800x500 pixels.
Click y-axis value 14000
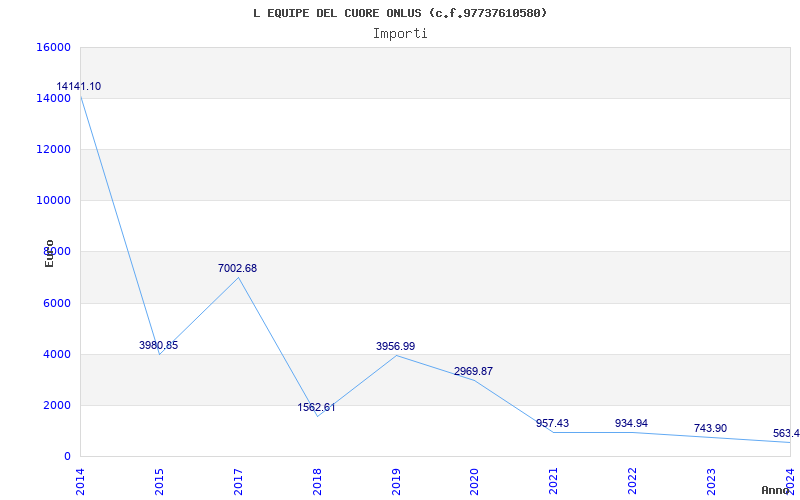tap(53, 98)
